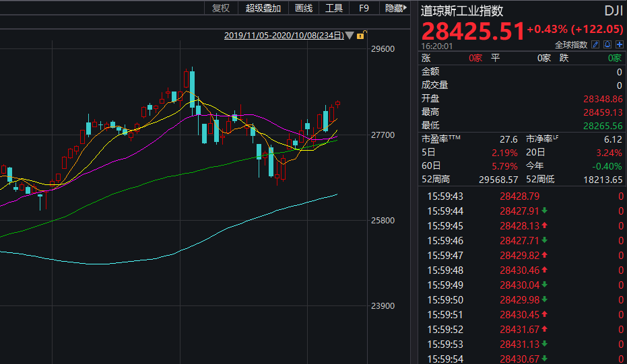Select the tick row at 15:59:52
Screen dimensions: 627x364
[522, 329]
